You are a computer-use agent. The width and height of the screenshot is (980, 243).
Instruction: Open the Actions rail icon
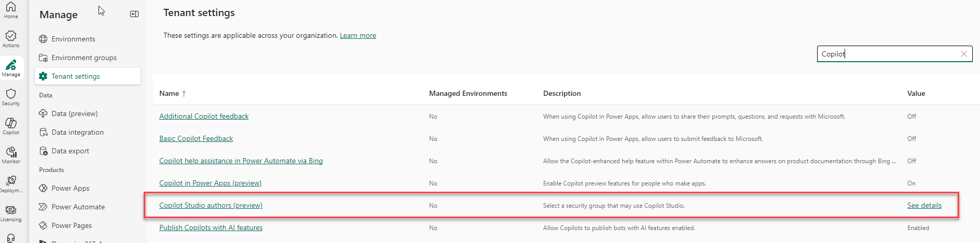click(11, 39)
